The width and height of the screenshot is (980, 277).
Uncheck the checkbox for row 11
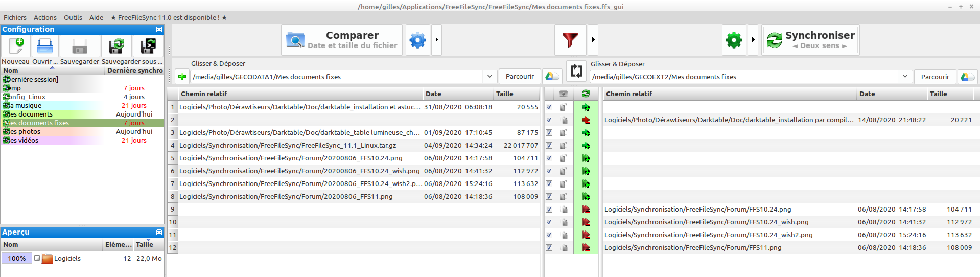tap(549, 235)
